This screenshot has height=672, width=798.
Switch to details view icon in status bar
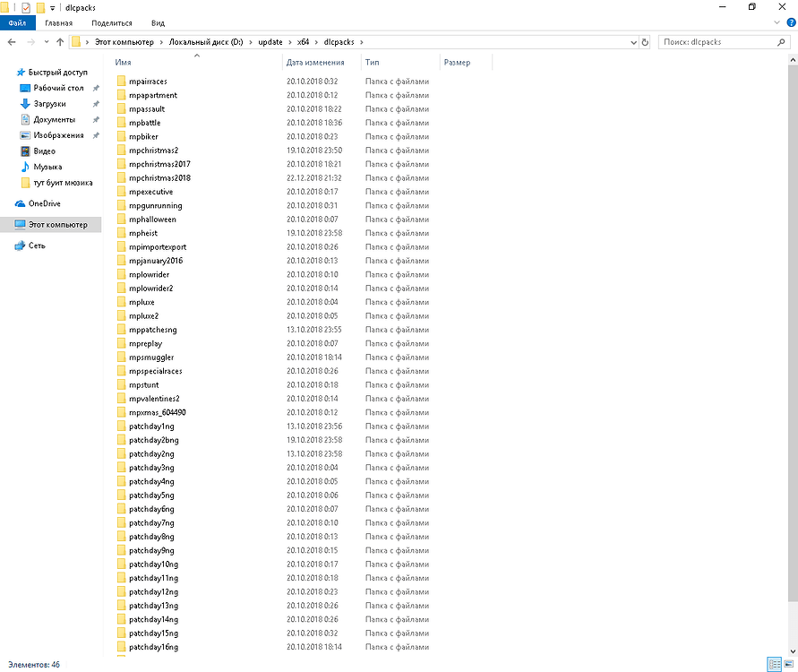click(x=775, y=664)
